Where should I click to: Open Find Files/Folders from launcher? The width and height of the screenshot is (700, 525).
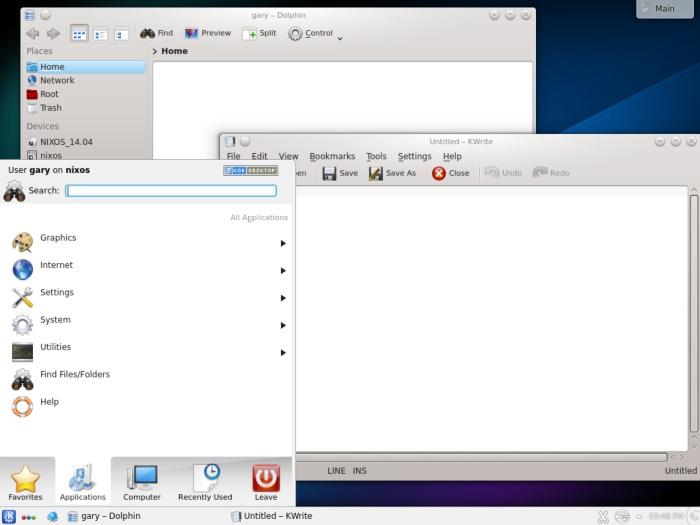75,375
